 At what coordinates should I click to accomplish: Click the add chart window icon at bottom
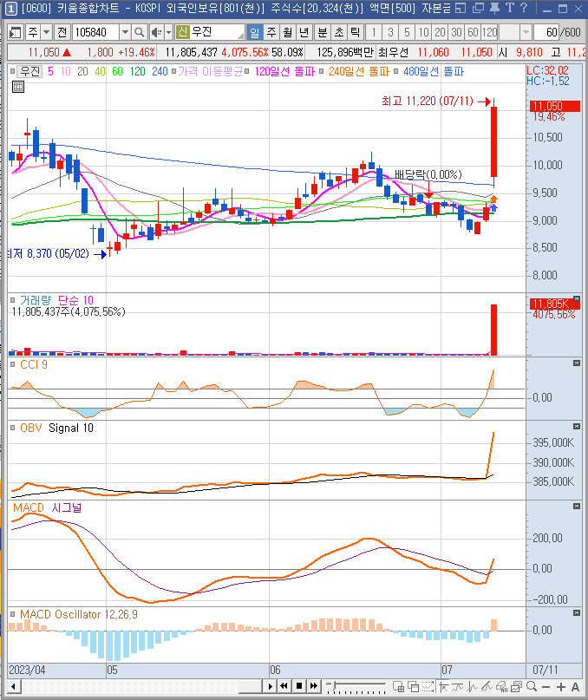[398, 687]
